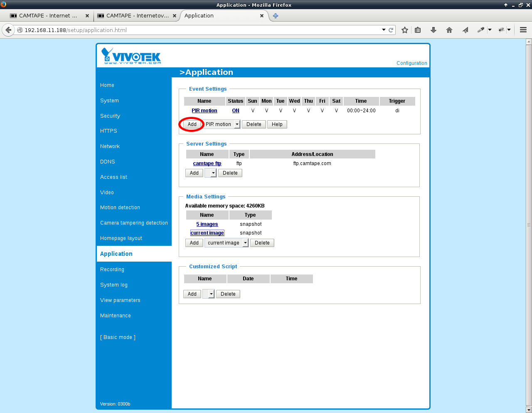Image resolution: width=532 pixels, height=413 pixels.
Task: Open a new tab with plus icon
Action: [276, 16]
